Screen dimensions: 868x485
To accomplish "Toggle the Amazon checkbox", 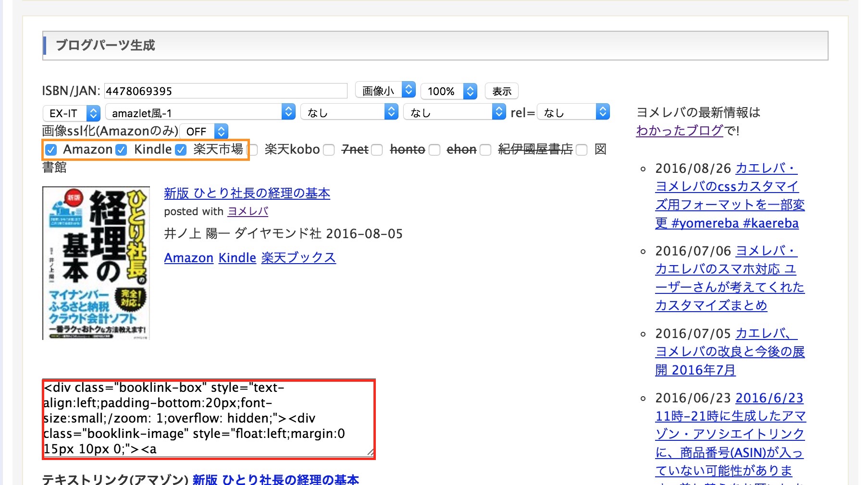I will (x=51, y=150).
